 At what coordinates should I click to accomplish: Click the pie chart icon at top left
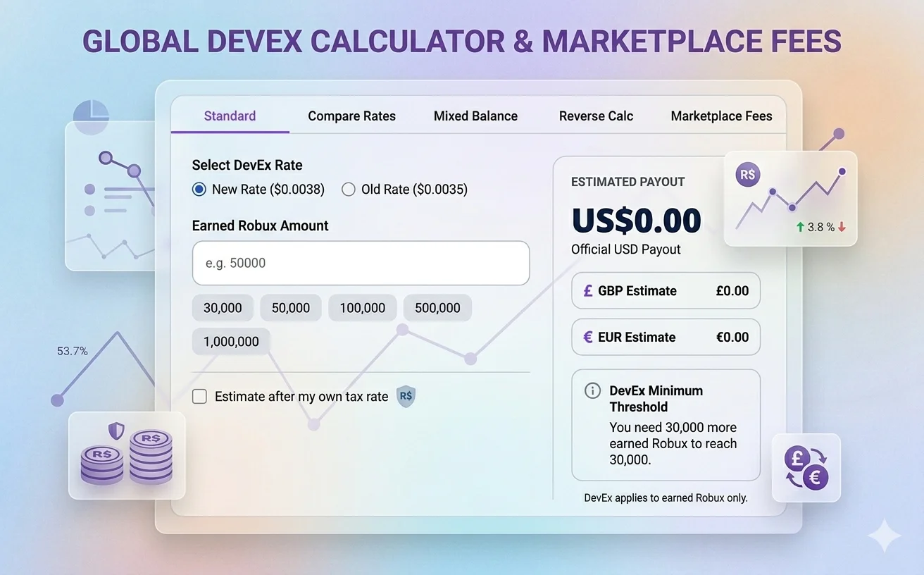[x=92, y=116]
